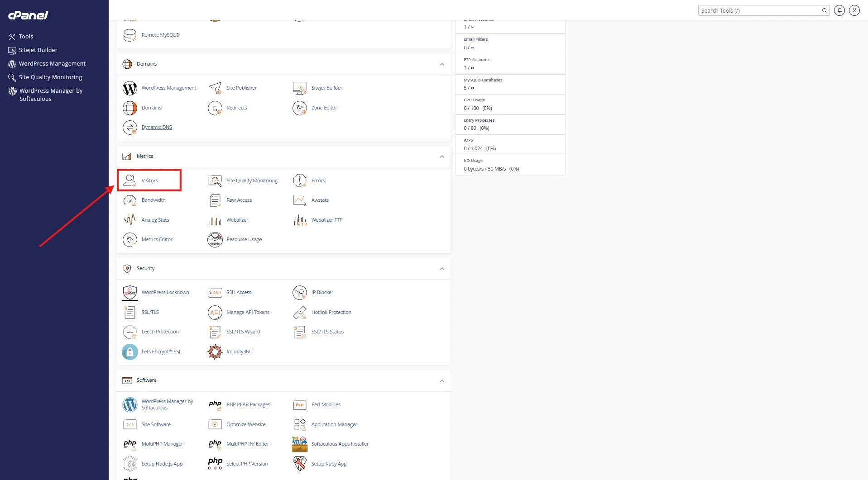
Task: Click the Webalizer FTP icon
Action: point(300,220)
